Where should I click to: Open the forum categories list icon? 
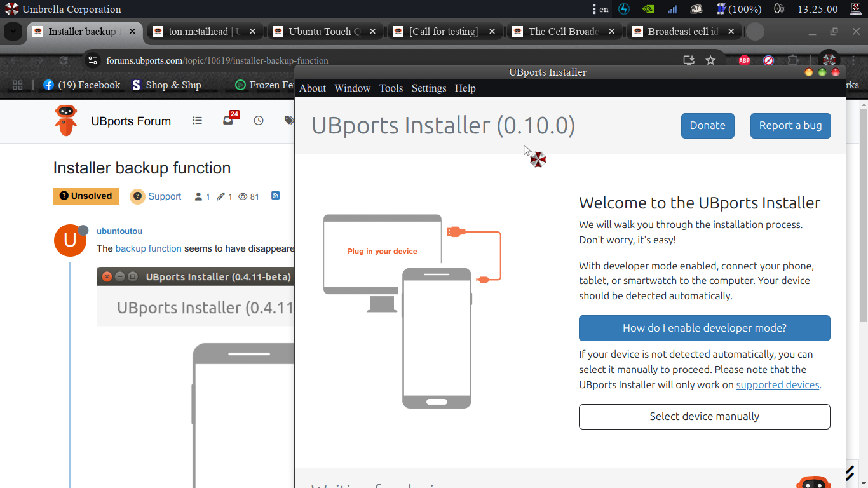197,120
